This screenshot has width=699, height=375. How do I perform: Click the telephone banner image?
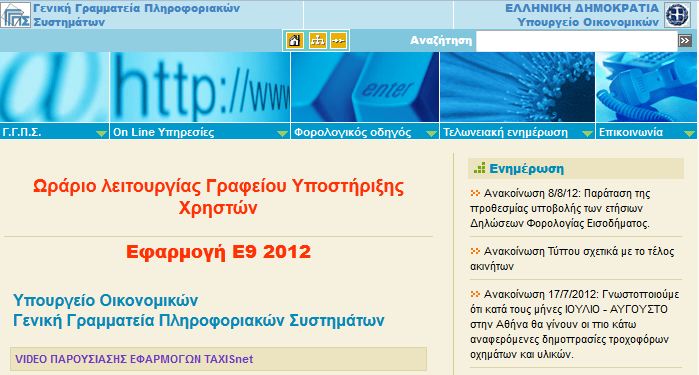tap(646, 87)
